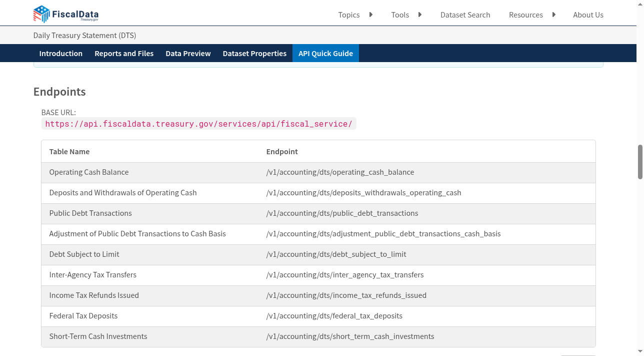
Task: Select Deposits and Withdrawals of Operating Cash
Action: 123,193
